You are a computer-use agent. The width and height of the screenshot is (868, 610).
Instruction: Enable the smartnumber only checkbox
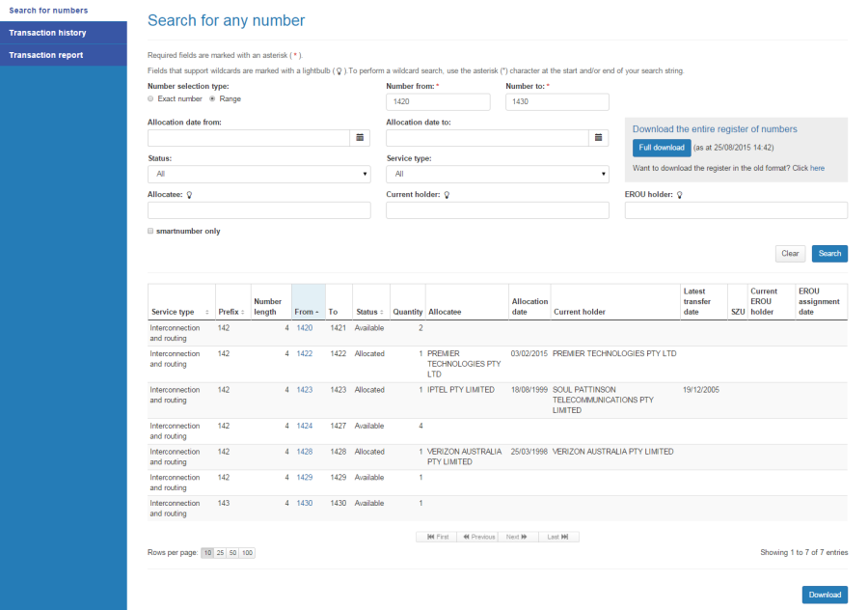click(x=150, y=231)
